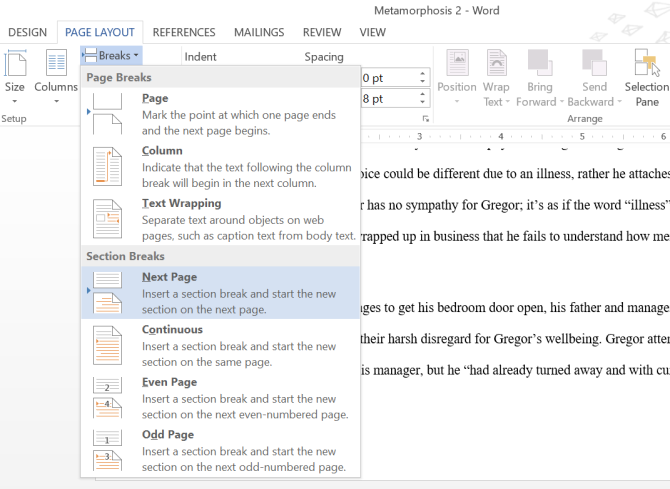Screen dimensions: 670x489
Task: Click the Wrap Text icon
Action: coord(497,62)
